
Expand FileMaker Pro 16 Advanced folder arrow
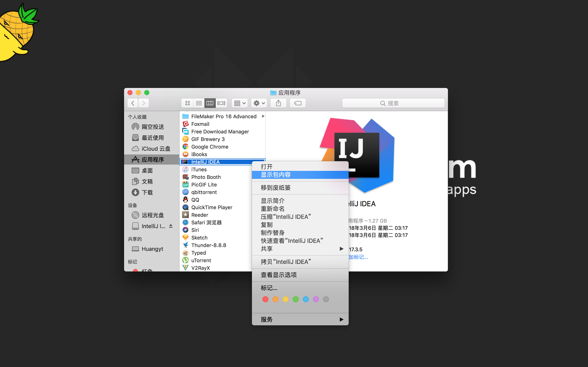click(263, 116)
